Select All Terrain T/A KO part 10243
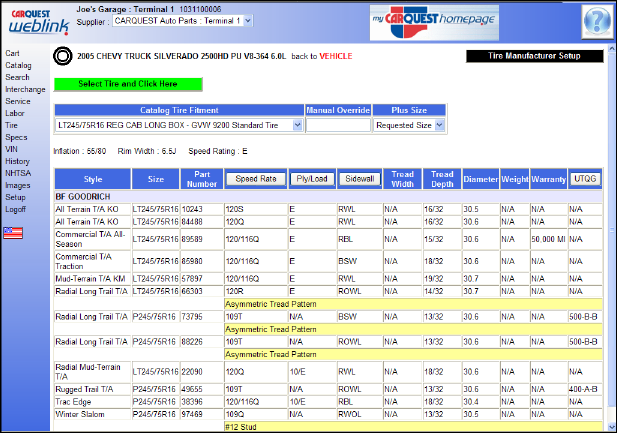 (328, 209)
